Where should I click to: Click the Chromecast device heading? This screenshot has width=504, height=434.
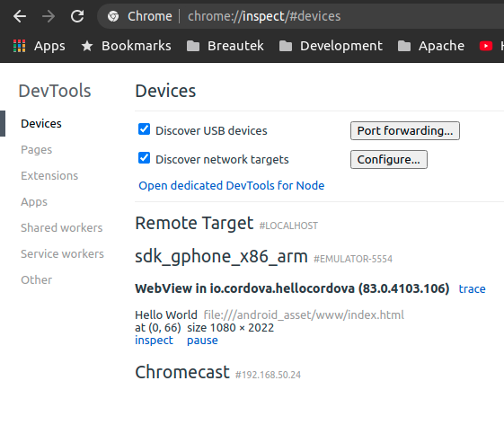pyautogui.click(x=182, y=372)
